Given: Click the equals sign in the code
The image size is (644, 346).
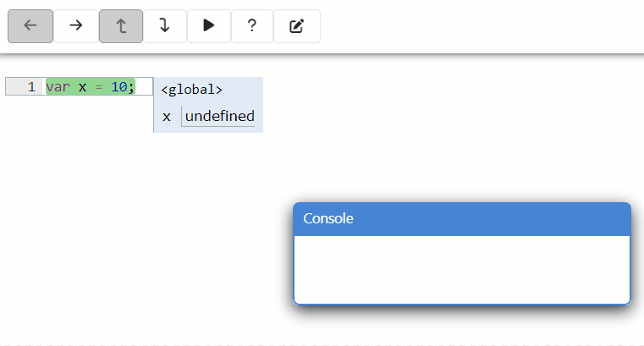Looking at the screenshot, I should pos(98,87).
